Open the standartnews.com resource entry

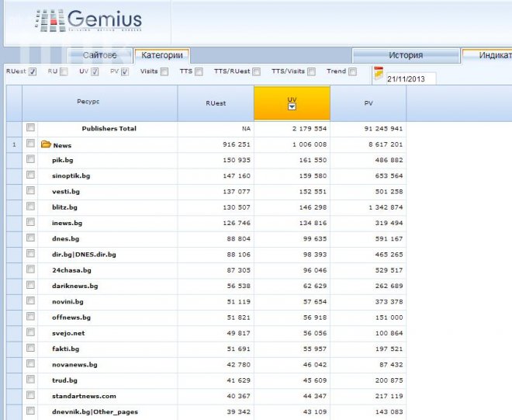[x=83, y=396]
